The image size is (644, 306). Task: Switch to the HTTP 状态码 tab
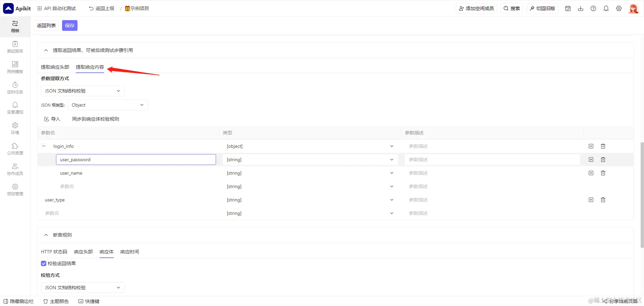(x=54, y=252)
